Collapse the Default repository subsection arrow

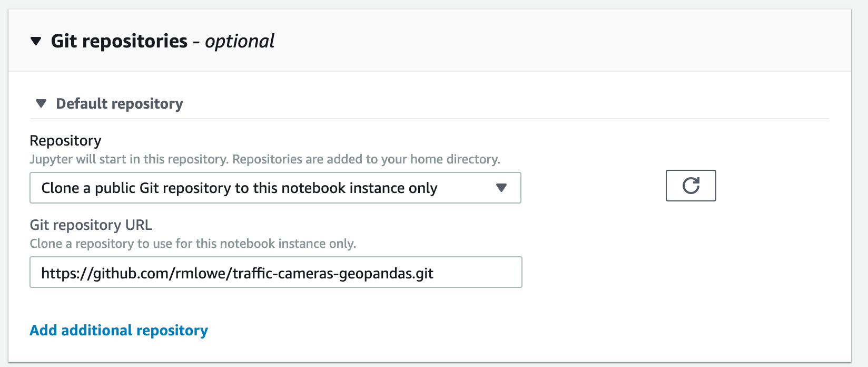click(41, 103)
